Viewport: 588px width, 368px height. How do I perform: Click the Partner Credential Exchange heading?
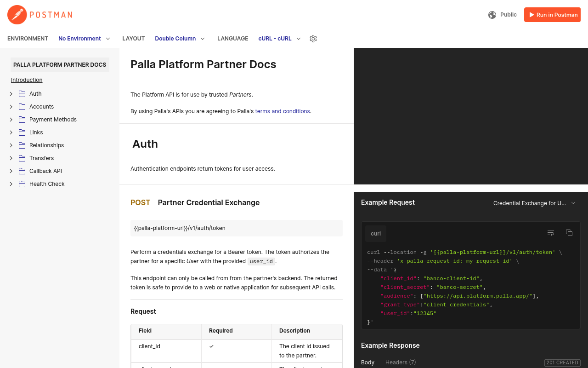point(209,203)
